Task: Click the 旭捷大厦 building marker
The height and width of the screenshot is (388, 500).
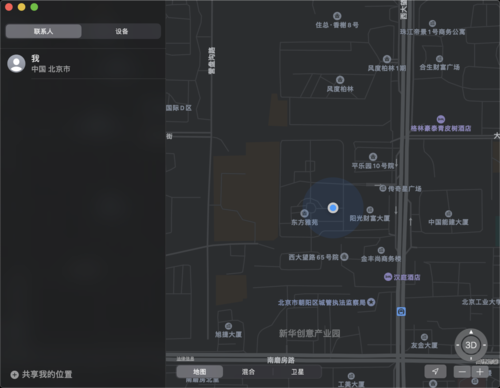Action: coord(228,326)
